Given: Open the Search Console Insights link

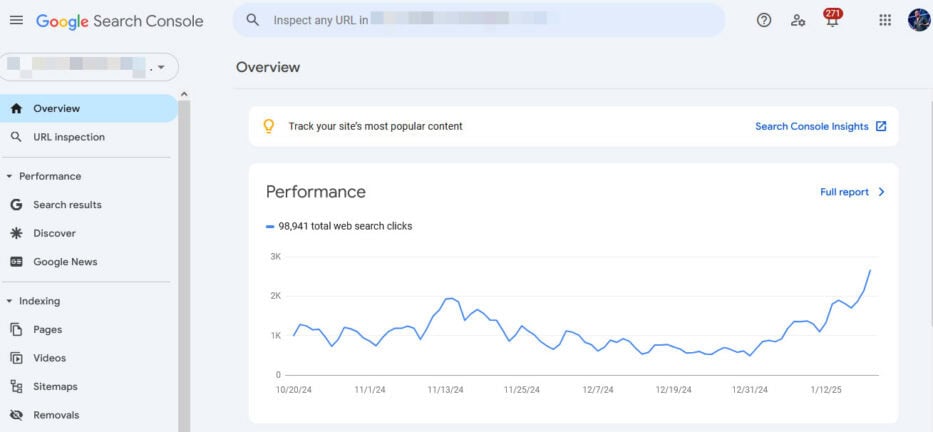Looking at the screenshot, I should click(x=812, y=126).
